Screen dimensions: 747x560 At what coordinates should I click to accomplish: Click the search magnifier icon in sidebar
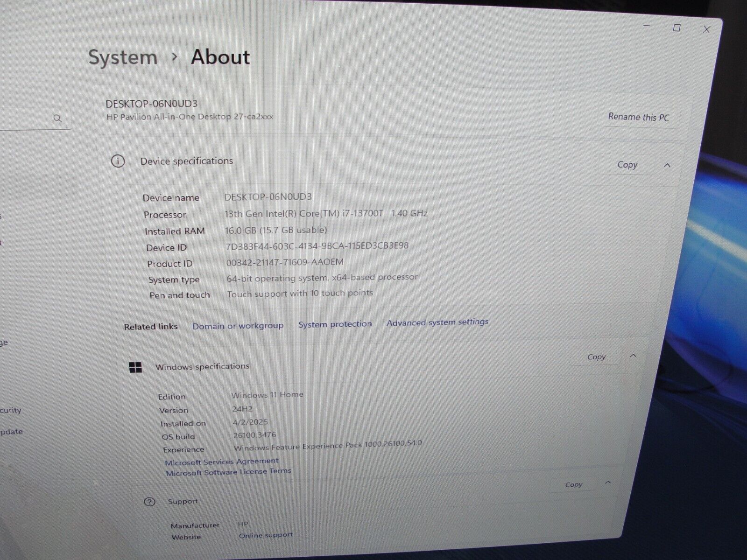tap(57, 119)
